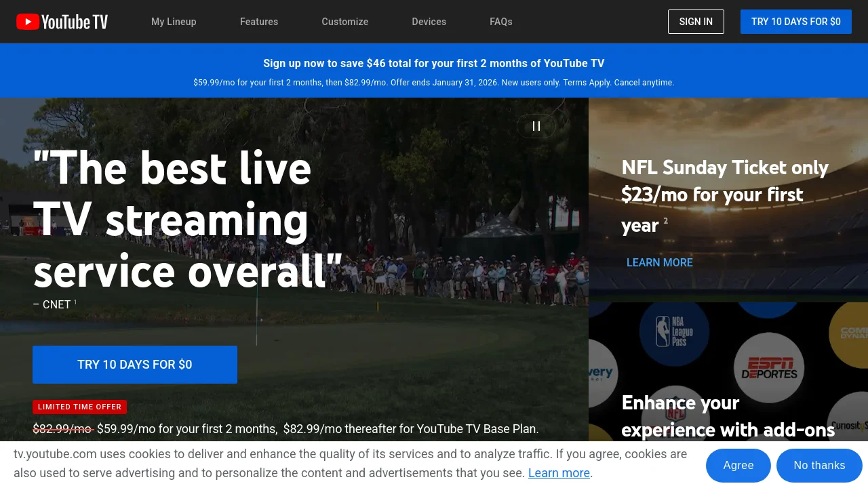
Task: Click Agree on the cookie banner
Action: point(738,465)
